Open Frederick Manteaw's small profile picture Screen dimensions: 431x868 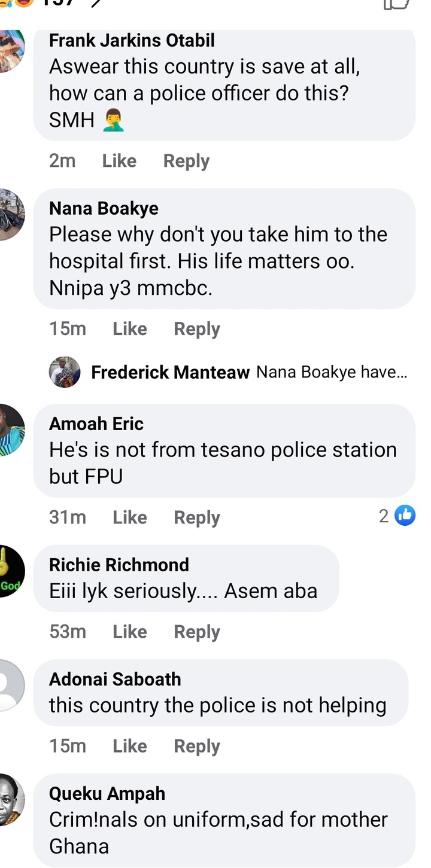click(x=65, y=372)
